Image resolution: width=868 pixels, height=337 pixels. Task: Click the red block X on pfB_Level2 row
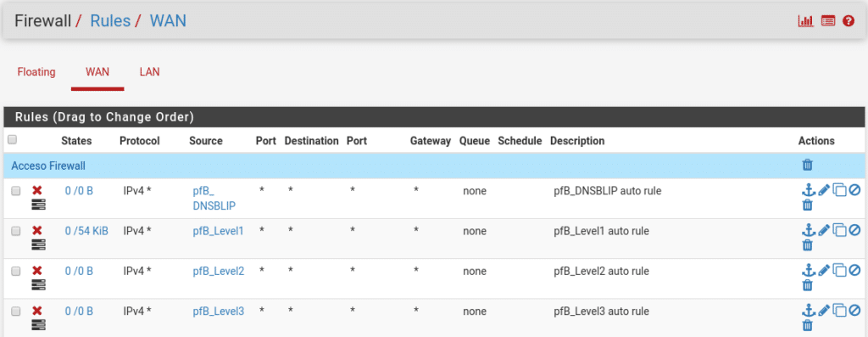[37, 271]
